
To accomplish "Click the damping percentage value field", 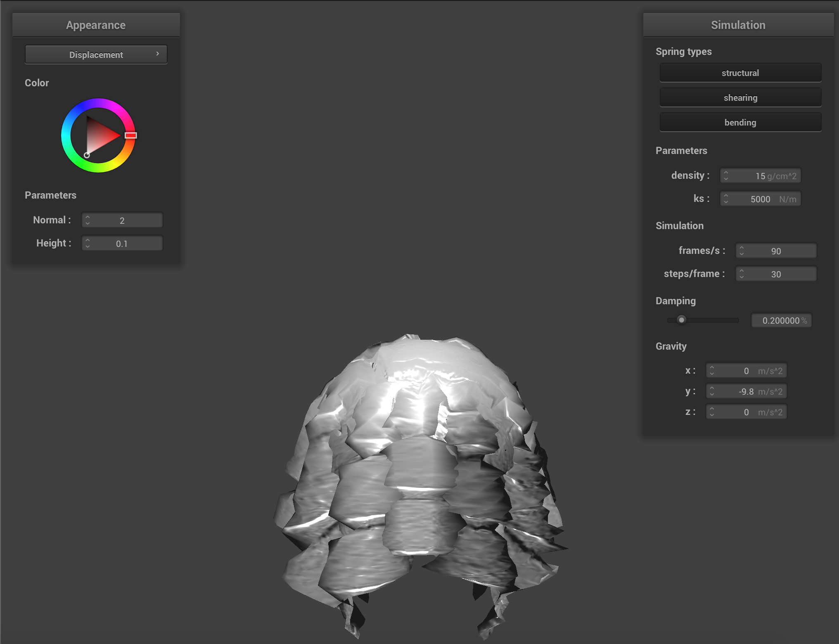I will coord(782,320).
